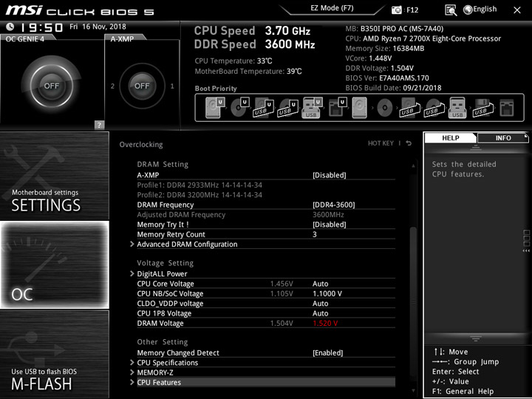Select the legacy USB key boot icon

click(457, 108)
